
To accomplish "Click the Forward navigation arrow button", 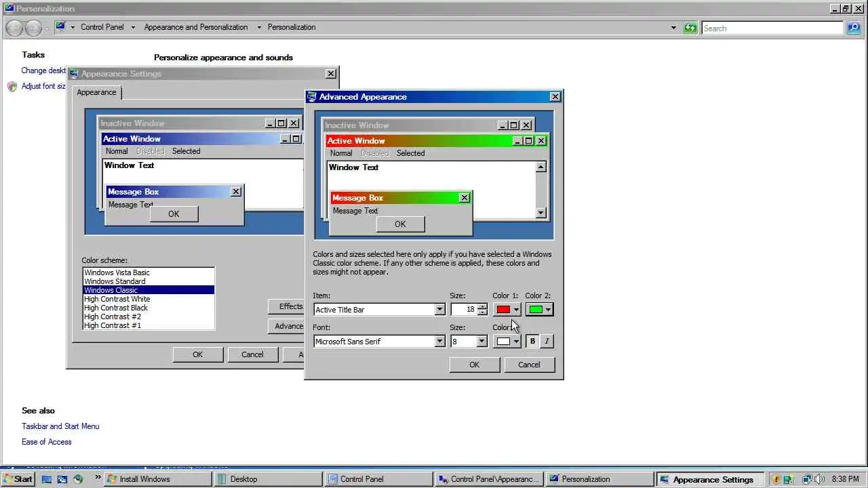I will coord(33,28).
